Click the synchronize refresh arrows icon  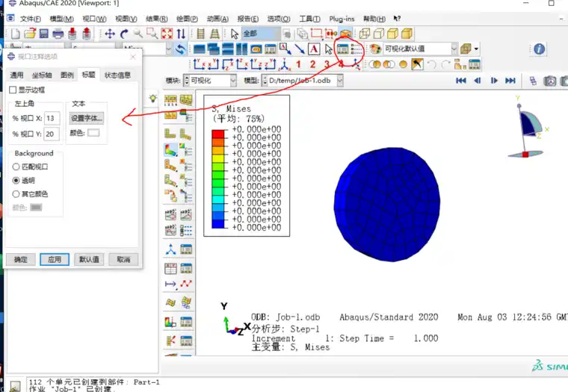pyautogui.click(x=180, y=49)
